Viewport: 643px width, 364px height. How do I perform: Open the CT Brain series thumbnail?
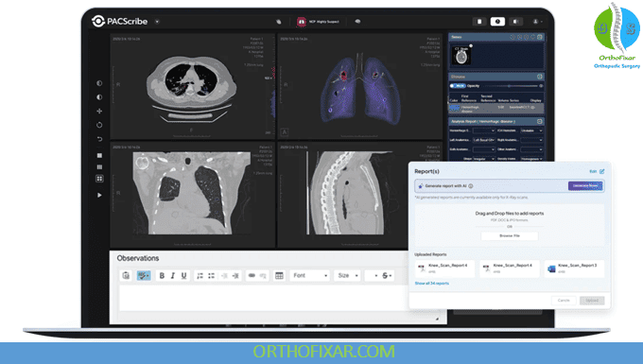click(x=461, y=56)
